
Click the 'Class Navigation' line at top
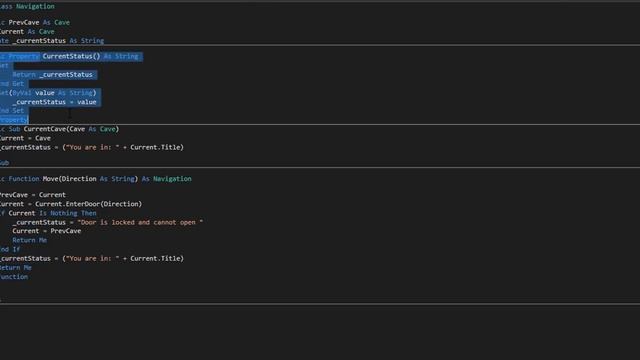[x=27, y=7]
